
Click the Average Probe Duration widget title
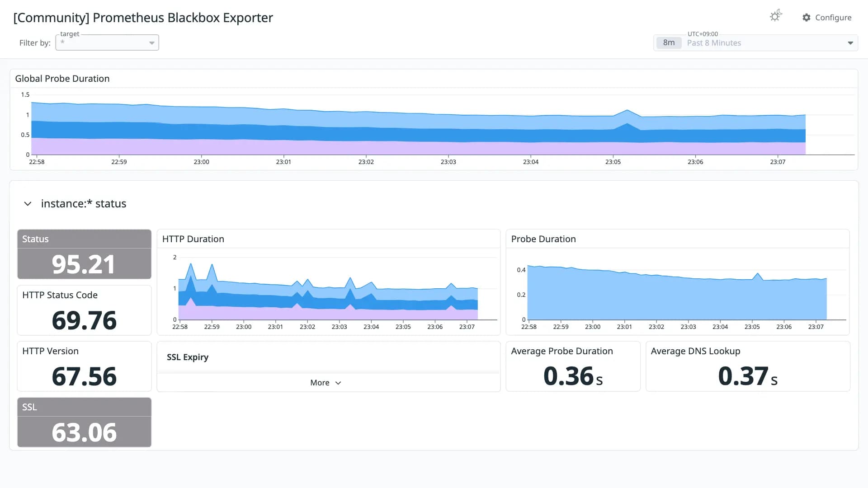562,351
